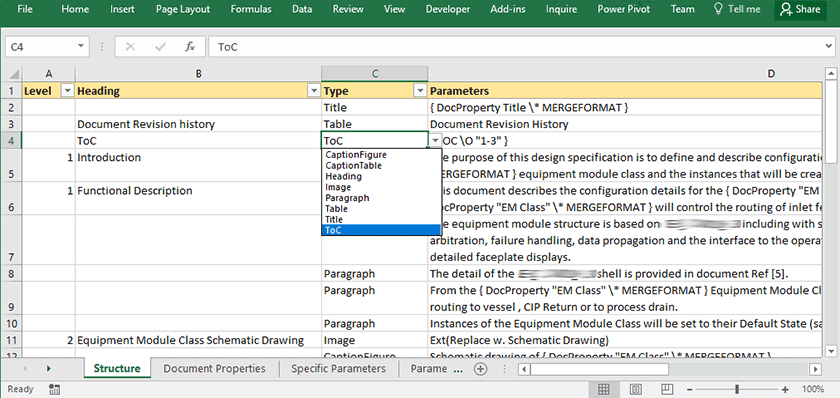This screenshot has width=840, height=398.
Task: Click the Structure sheet tab
Action: pyautogui.click(x=117, y=369)
